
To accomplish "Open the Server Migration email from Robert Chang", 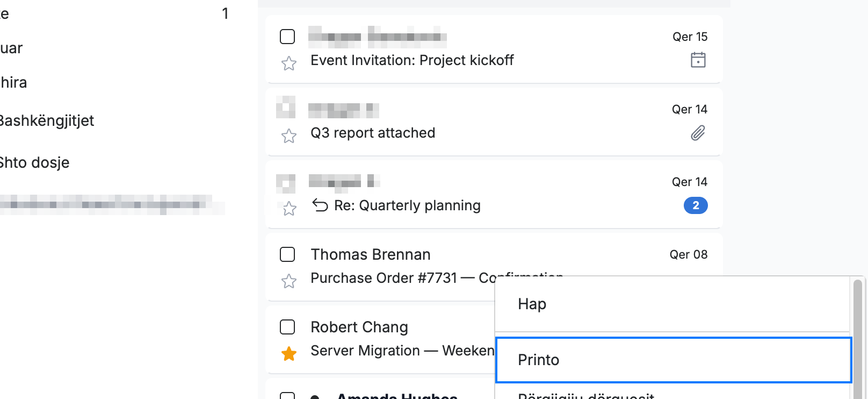I will pos(380,339).
